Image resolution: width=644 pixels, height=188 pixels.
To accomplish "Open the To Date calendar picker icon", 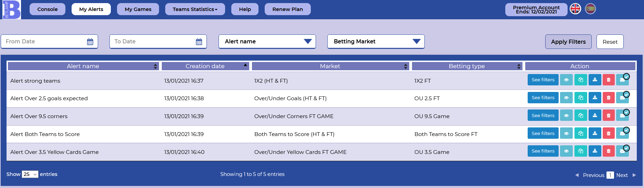I will (x=199, y=42).
